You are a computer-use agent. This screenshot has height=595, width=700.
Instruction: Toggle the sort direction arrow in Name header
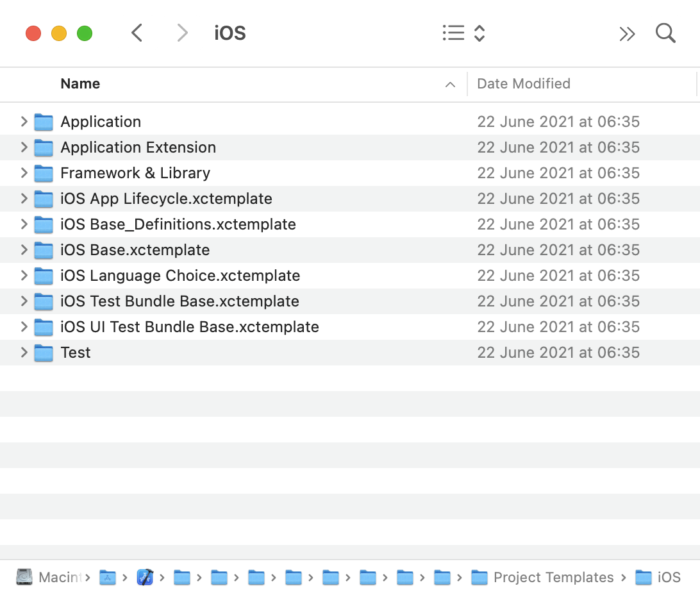click(451, 85)
